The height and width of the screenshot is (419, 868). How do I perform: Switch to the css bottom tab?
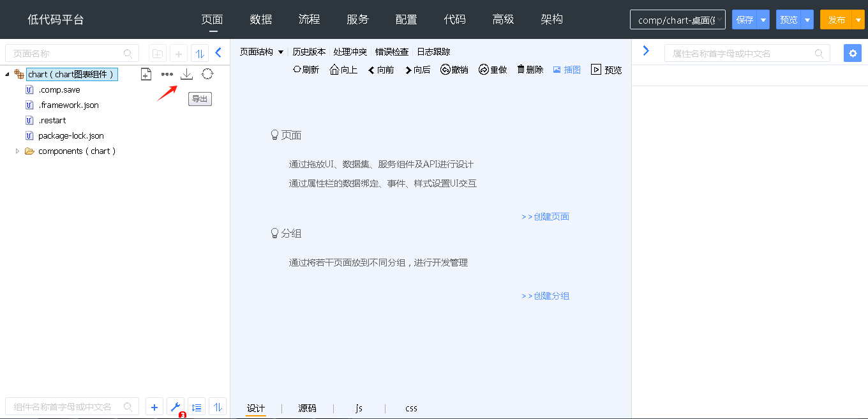412,408
